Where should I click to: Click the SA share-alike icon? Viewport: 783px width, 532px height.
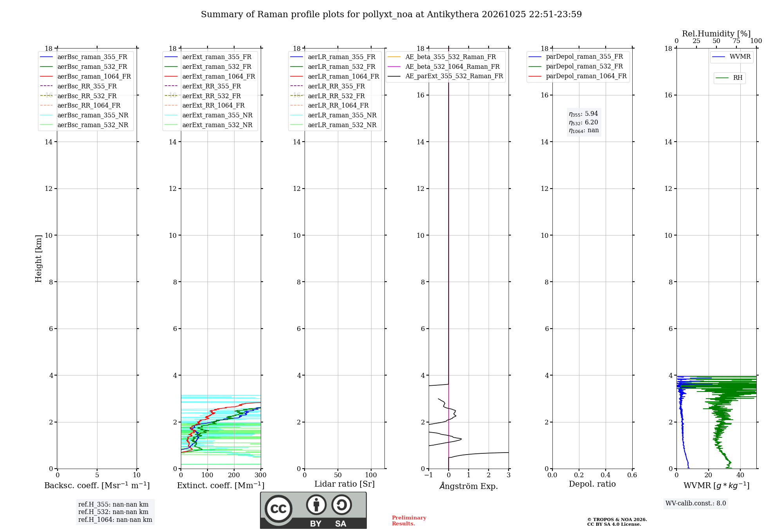[x=341, y=505]
